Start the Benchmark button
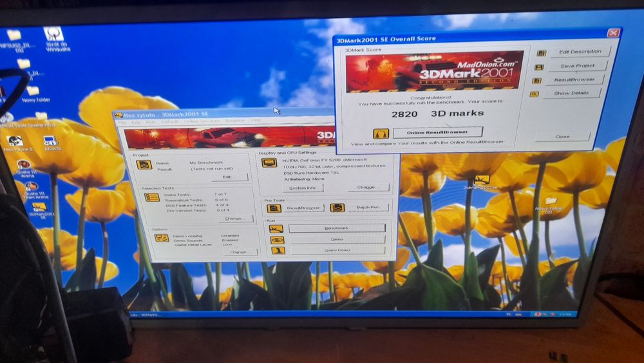The height and width of the screenshot is (363, 644). pyautogui.click(x=337, y=228)
